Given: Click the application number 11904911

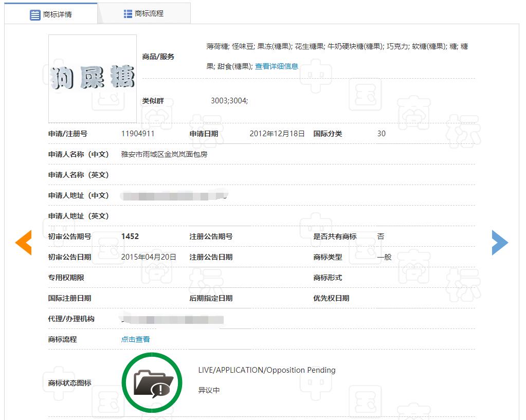Looking at the screenshot, I should [138, 134].
